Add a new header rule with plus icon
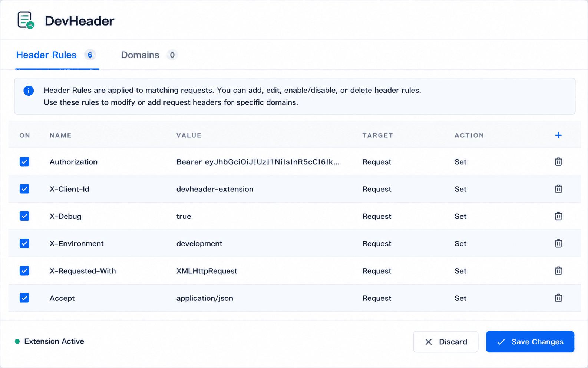This screenshot has height=368, width=588. [558, 135]
